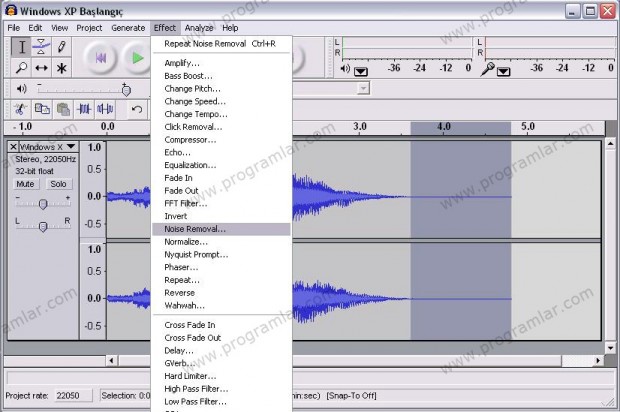Choose Fade Out effect
The image size is (620, 412).
[x=221, y=191]
